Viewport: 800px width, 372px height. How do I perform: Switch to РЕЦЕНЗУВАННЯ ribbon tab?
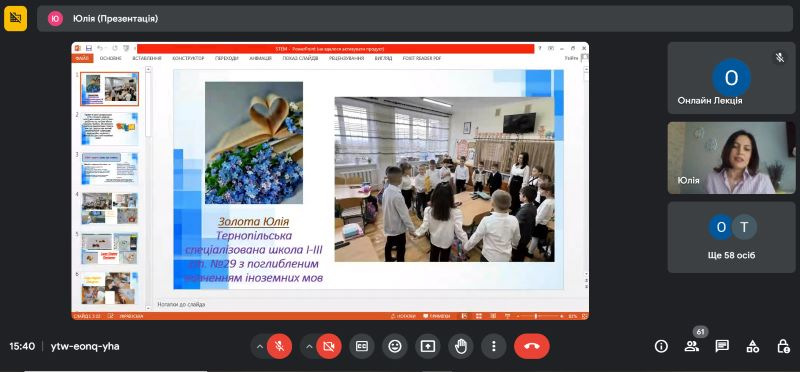(x=346, y=58)
